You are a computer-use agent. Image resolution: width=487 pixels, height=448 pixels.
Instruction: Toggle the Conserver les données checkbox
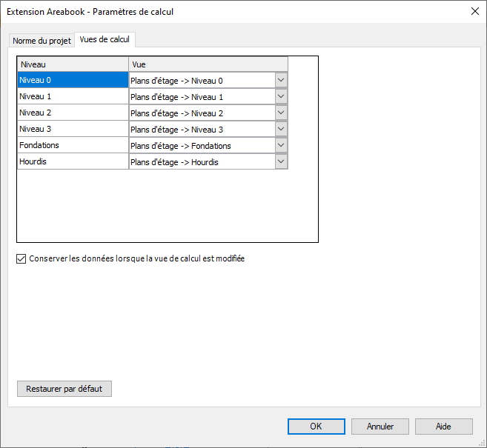[21, 259]
